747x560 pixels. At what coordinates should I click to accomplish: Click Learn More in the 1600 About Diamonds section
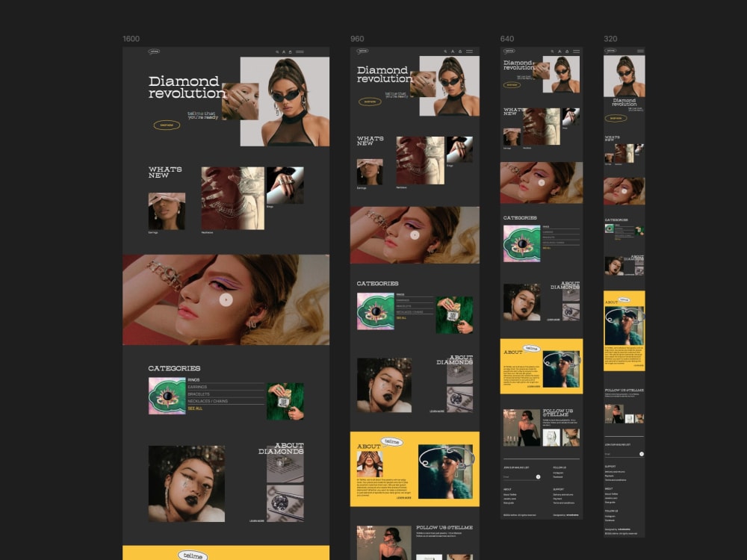click(257, 521)
